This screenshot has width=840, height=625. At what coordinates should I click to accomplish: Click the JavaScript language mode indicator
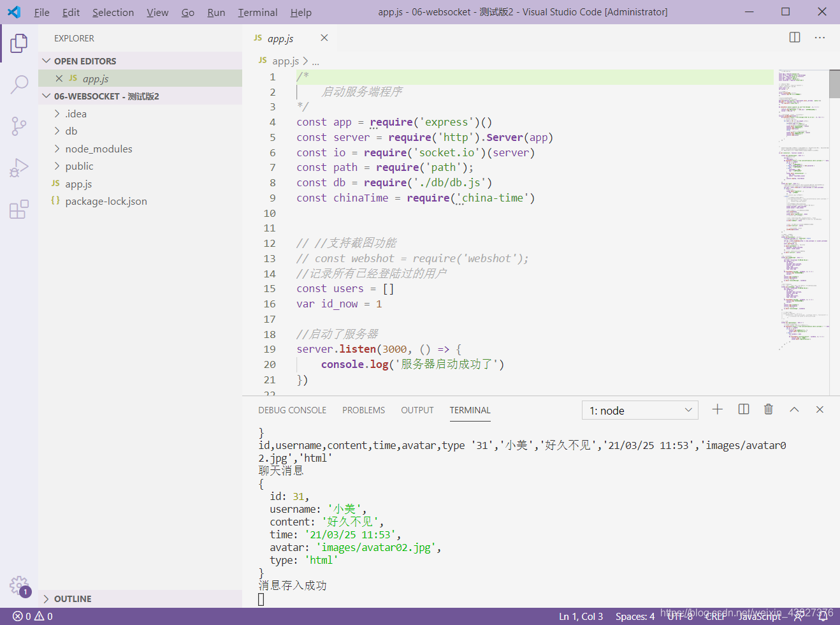[x=760, y=617]
